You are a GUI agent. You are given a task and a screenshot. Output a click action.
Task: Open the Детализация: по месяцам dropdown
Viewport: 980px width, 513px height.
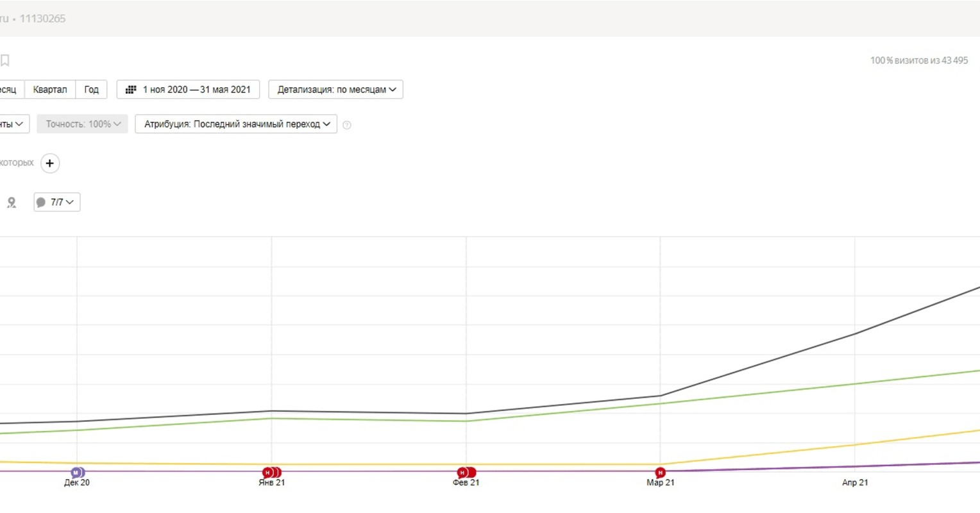point(336,90)
